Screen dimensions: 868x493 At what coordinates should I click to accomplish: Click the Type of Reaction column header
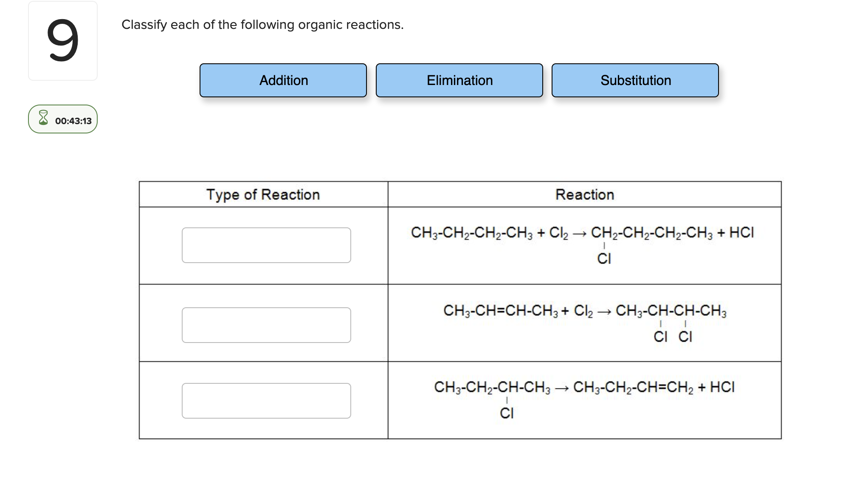(263, 195)
